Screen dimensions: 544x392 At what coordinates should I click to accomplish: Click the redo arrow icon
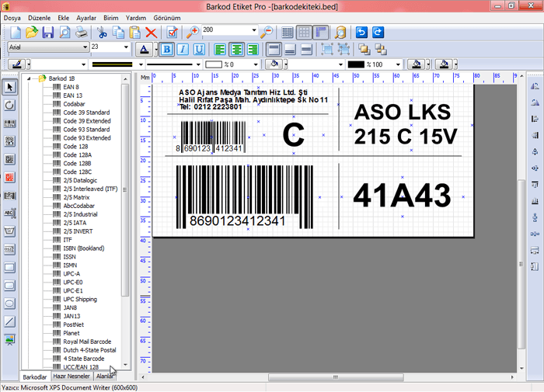click(x=378, y=33)
